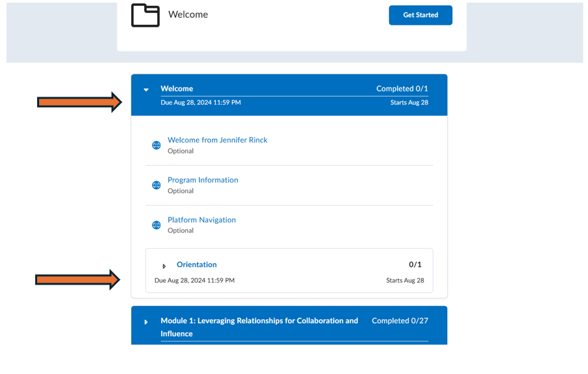
Task: Click the globe icon beside Program Information
Action: 156,185
